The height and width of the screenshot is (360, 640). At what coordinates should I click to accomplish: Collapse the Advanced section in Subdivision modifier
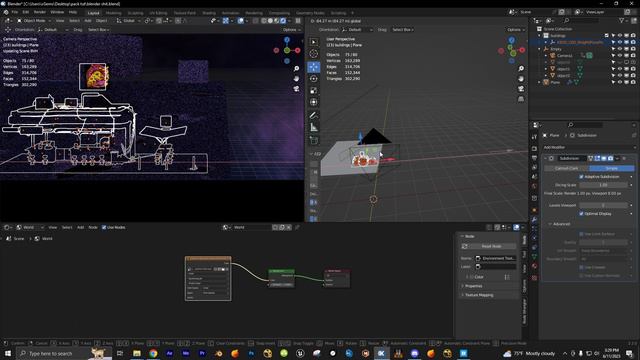(x=550, y=224)
